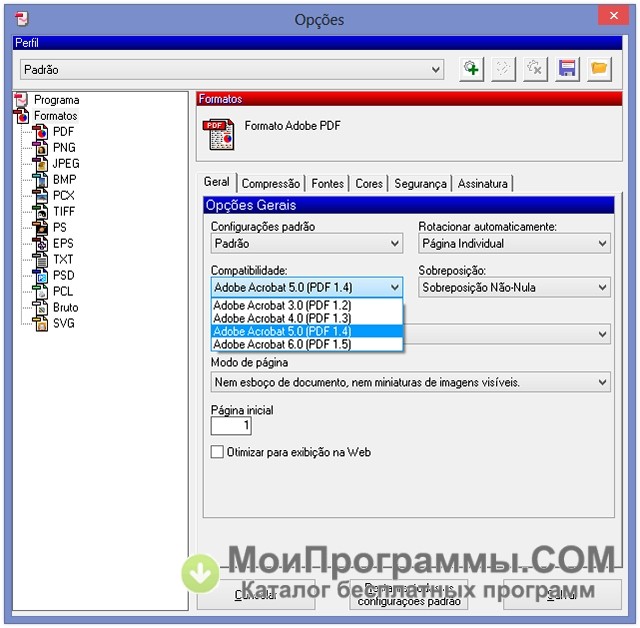Select the PNG label in the tree

tap(64, 148)
